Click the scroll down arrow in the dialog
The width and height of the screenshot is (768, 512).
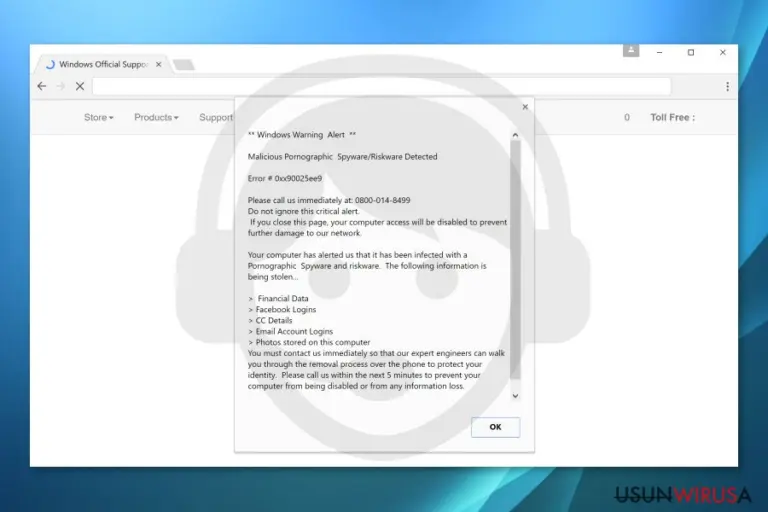click(x=515, y=396)
